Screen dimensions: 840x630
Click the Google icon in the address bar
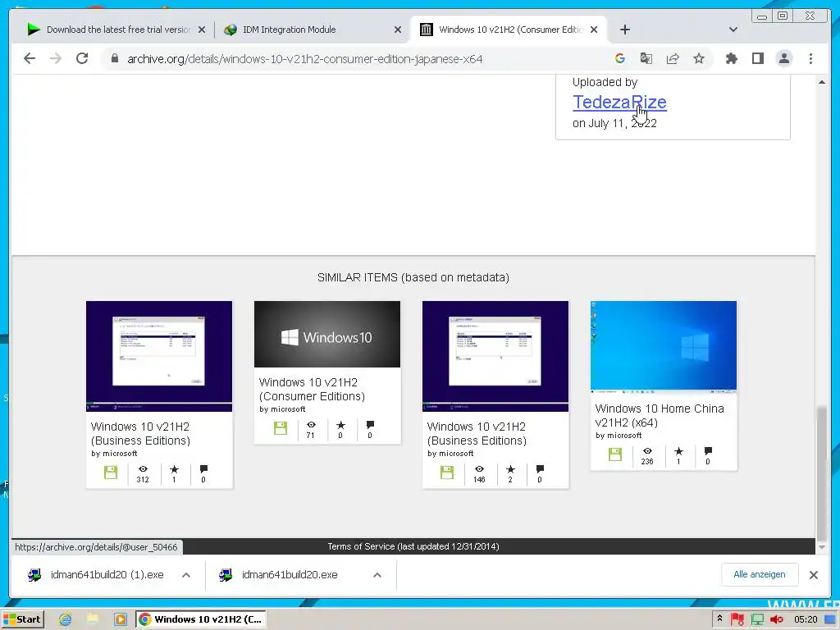[620, 58]
